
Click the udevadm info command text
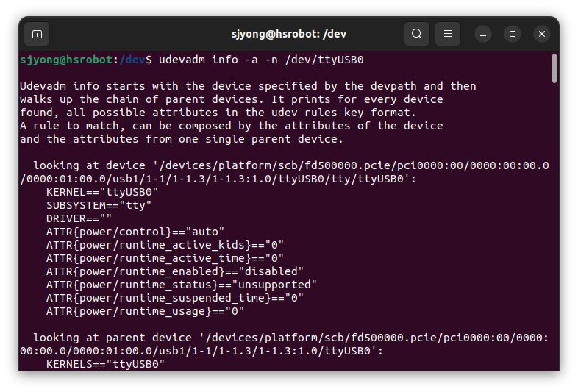(x=261, y=60)
